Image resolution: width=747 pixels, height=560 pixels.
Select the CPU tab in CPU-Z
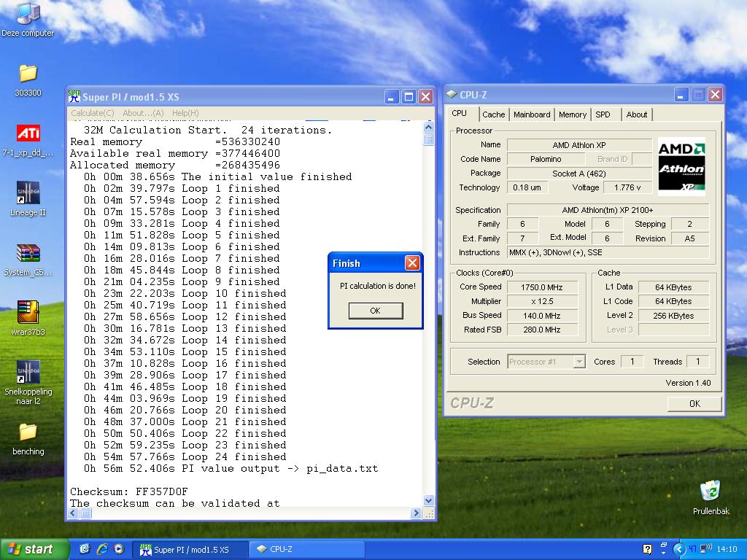(460, 113)
